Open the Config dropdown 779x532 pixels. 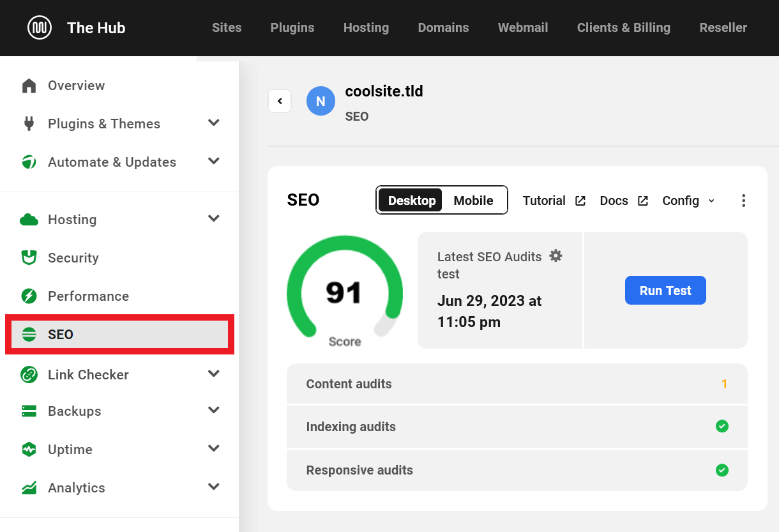(x=688, y=201)
